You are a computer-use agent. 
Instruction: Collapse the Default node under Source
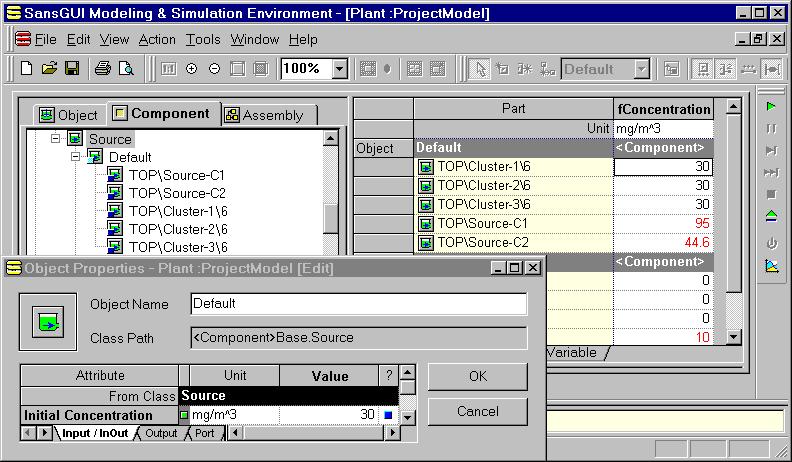(x=75, y=157)
